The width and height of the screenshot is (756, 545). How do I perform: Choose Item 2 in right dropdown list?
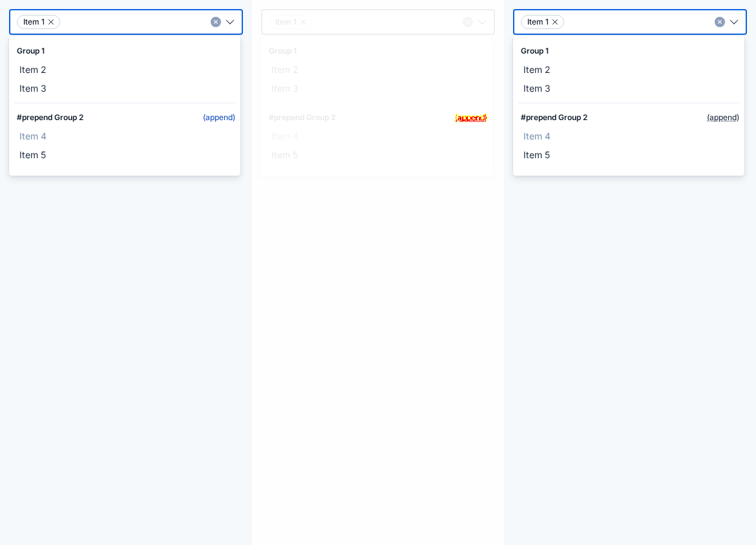(x=628, y=70)
